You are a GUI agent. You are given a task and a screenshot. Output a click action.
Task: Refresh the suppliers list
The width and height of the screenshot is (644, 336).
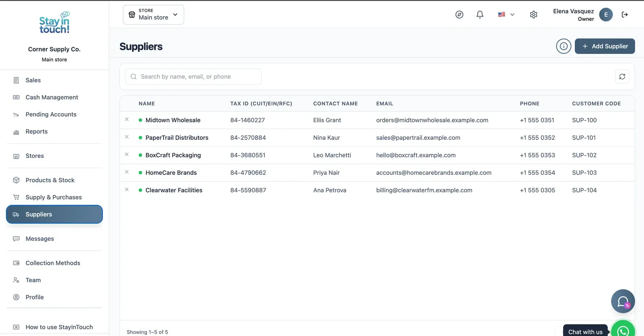pyautogui.click(x=622, y=77)
